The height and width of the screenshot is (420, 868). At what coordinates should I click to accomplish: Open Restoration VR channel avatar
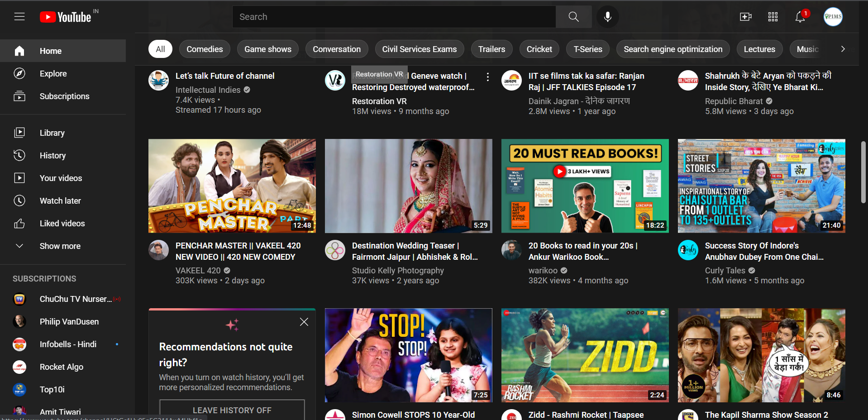(335, 80)
